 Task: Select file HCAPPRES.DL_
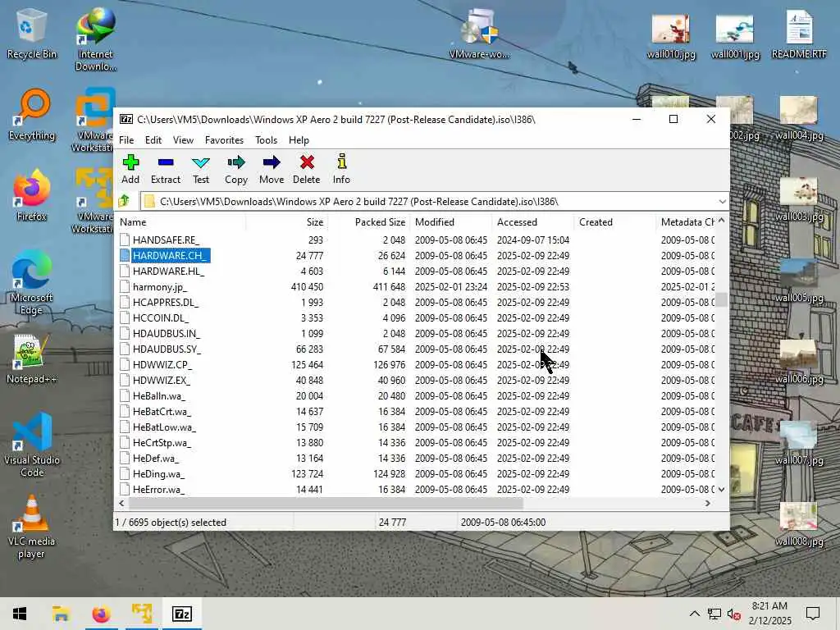(165, 302)
